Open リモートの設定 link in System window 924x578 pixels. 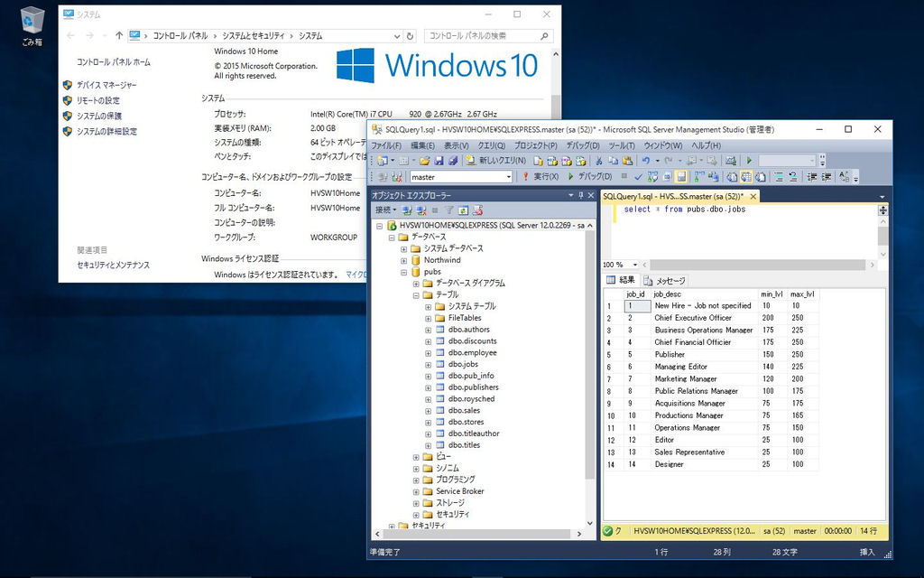point(97,100)
